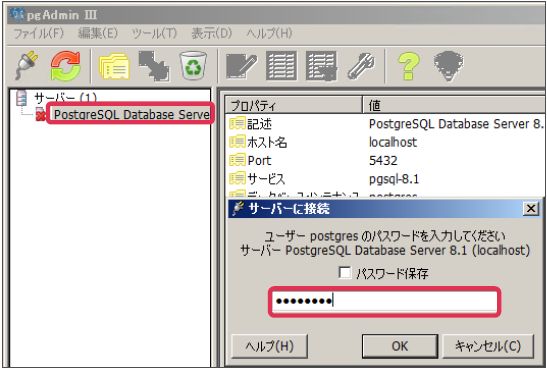Screen dimensions: 547x369
Task: Click the OK button in connect dialog
Action: [400, 346]
